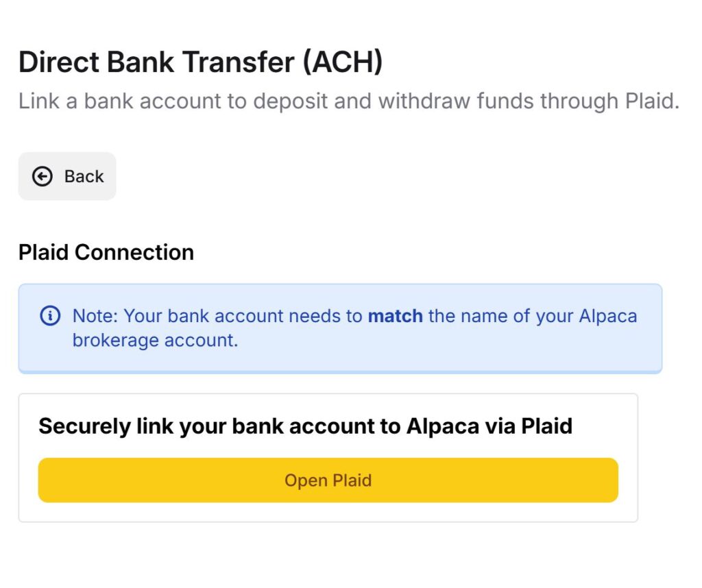
Task: Click the 'Note:' prefix in the banner
Action: (x=95, y=316)
